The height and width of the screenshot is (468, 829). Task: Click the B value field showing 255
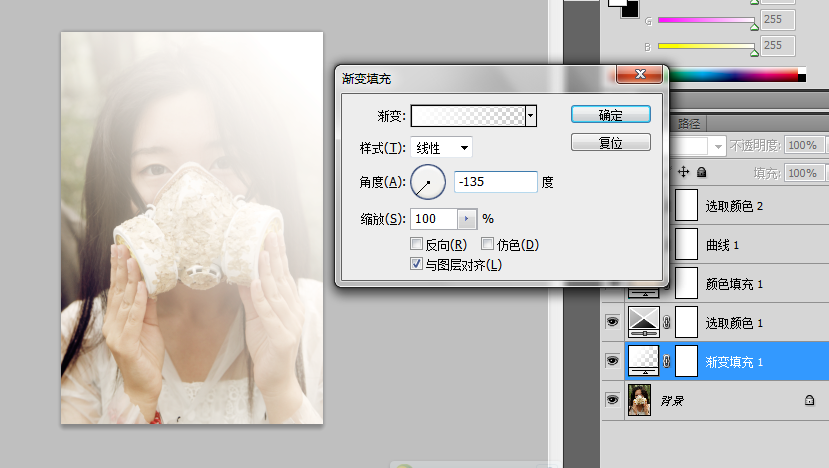pos(777,45)
